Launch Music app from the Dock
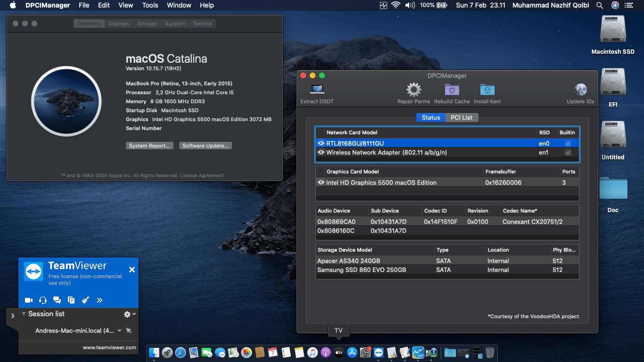Image resolution: width=644 pixels, height=362 pixels. (313, 352)
